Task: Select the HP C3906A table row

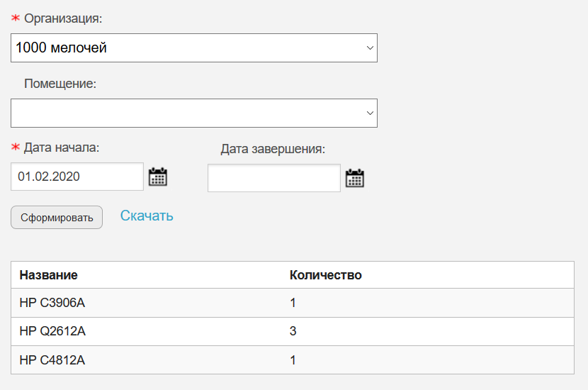Action: click(x=293, y=303)
